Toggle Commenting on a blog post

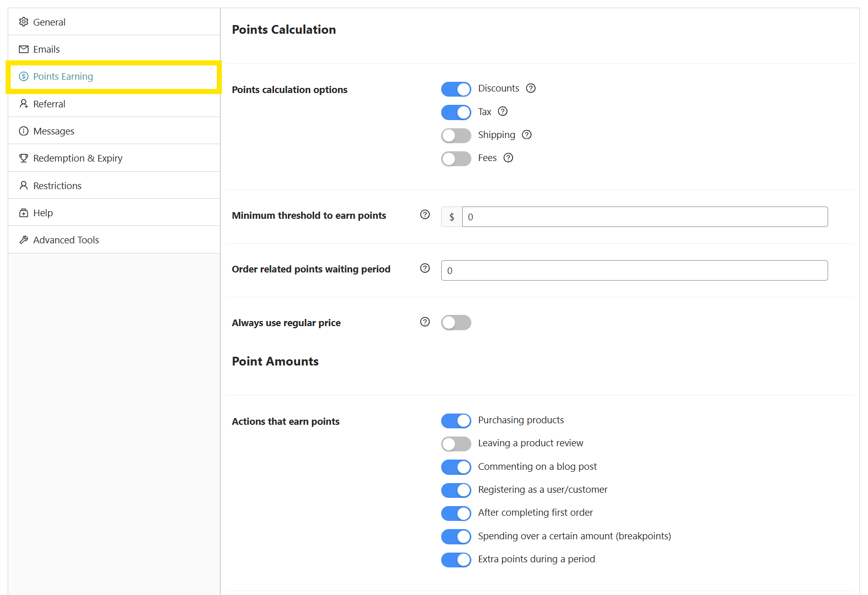click(456, 467)
